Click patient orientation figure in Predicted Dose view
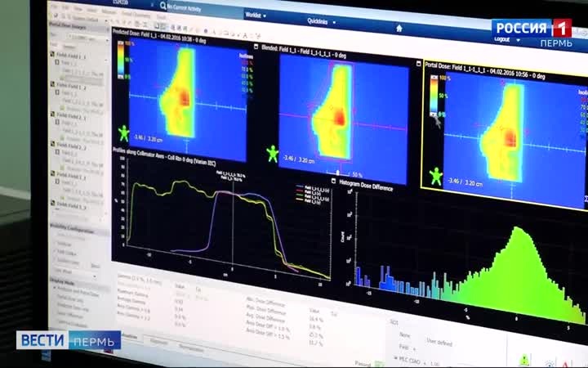588x368 pixels. tap(123, 133)
